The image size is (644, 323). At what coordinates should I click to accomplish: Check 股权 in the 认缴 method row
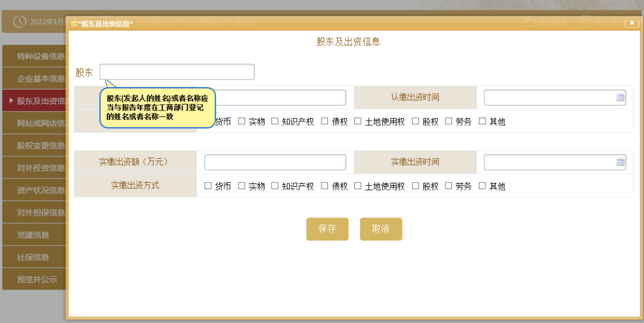click(x=416, y=121)
